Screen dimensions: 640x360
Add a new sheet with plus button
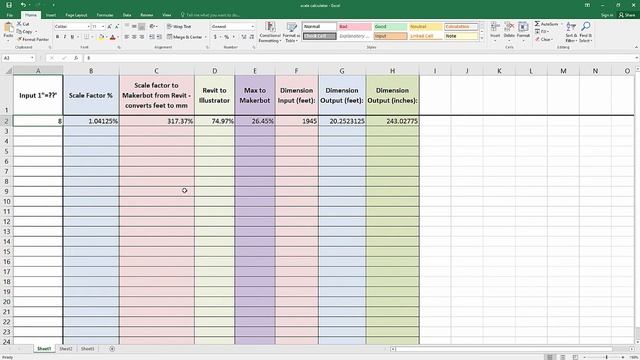click(112, 349)
